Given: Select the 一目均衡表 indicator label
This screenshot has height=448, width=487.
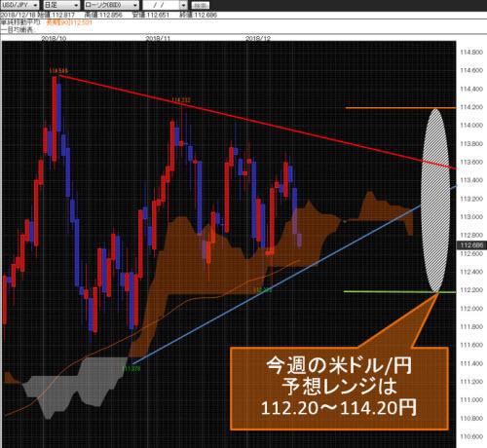Looking at the screenshot, I should click(18, 30).
